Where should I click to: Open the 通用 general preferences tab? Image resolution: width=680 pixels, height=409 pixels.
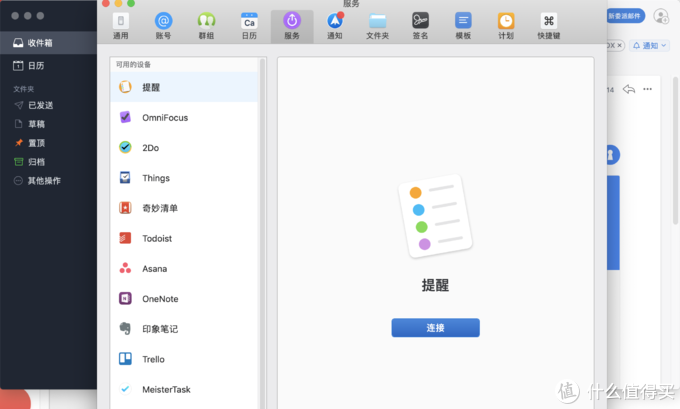click(x=121, y=26)
